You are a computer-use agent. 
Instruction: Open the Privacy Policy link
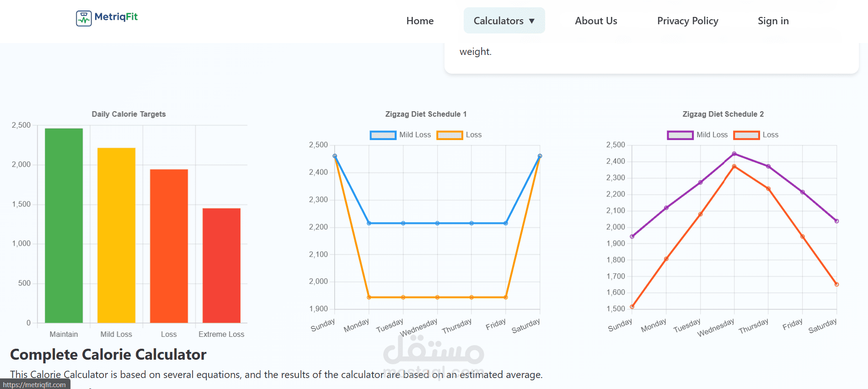(x=687, y=21)
